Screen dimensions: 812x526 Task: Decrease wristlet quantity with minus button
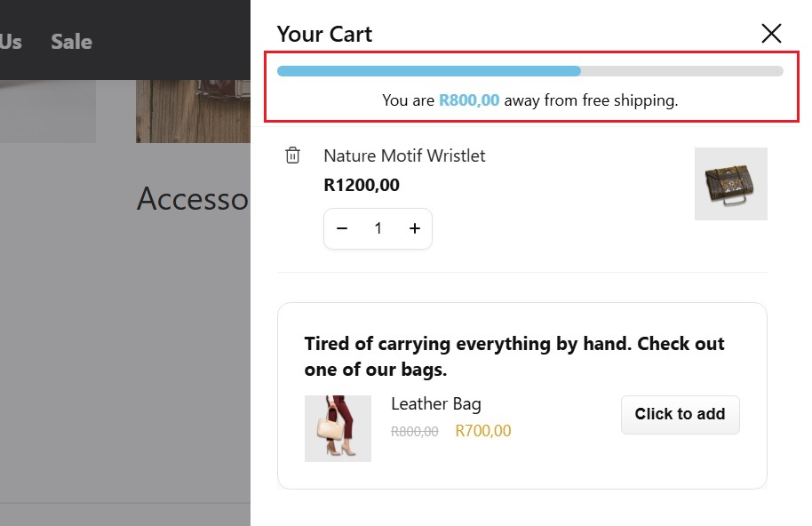342,229
